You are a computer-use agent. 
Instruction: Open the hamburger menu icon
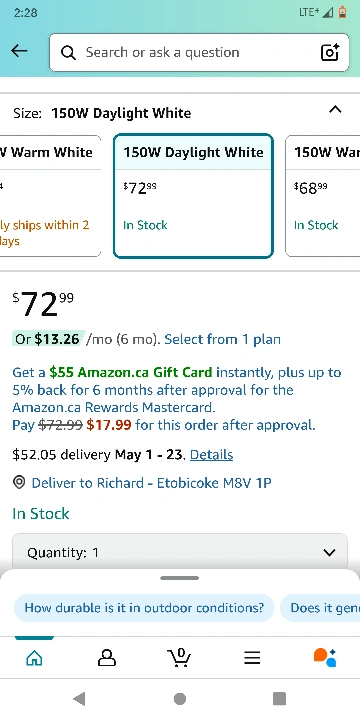tap(252, 658)
